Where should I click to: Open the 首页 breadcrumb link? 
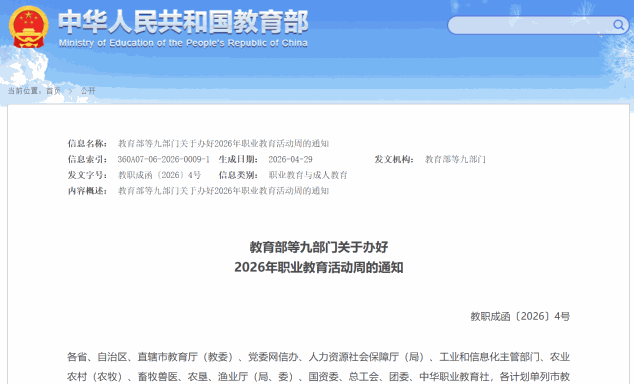(53, 91)
